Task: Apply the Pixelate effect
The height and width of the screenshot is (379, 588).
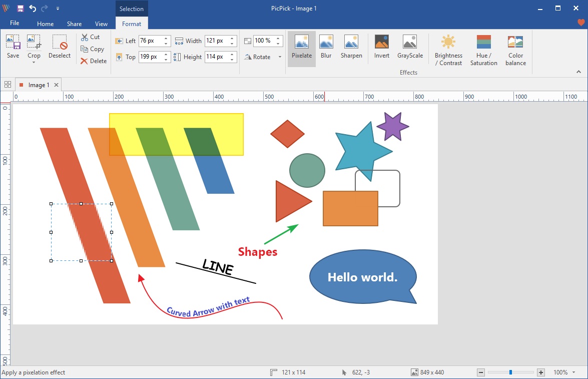Action: coord(301,49)
